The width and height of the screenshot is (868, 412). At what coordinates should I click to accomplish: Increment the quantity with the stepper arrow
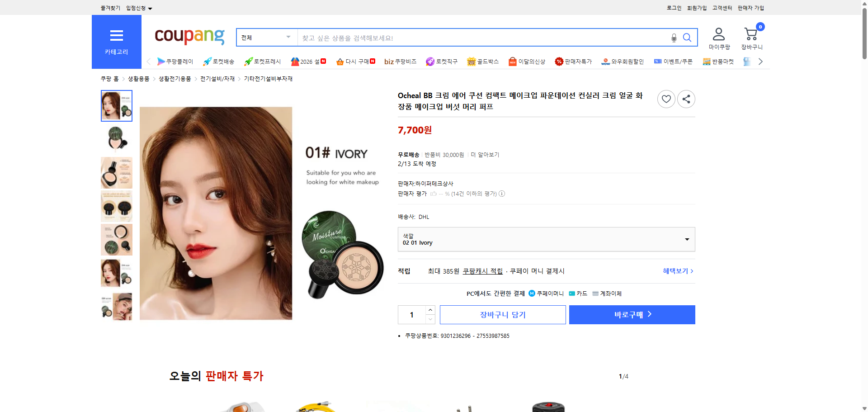point(430,309)
